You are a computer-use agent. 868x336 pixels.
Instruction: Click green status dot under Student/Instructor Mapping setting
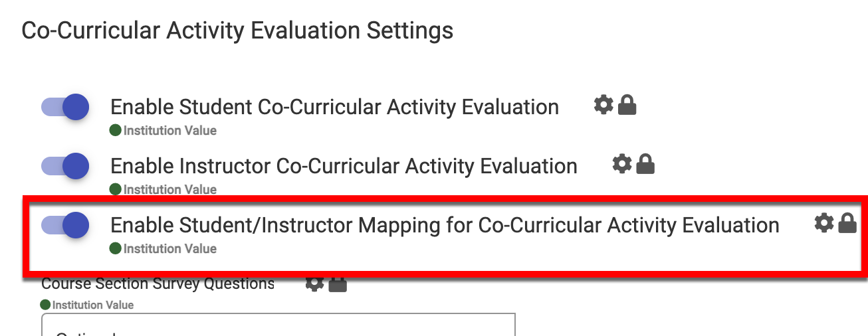116,249
